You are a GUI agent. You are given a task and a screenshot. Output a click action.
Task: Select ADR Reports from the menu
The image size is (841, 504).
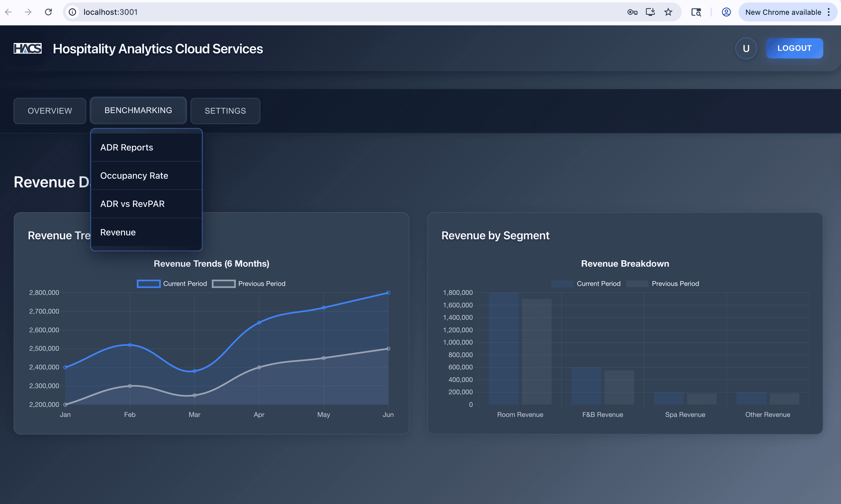pyautogui.click(x=126, y=147)
